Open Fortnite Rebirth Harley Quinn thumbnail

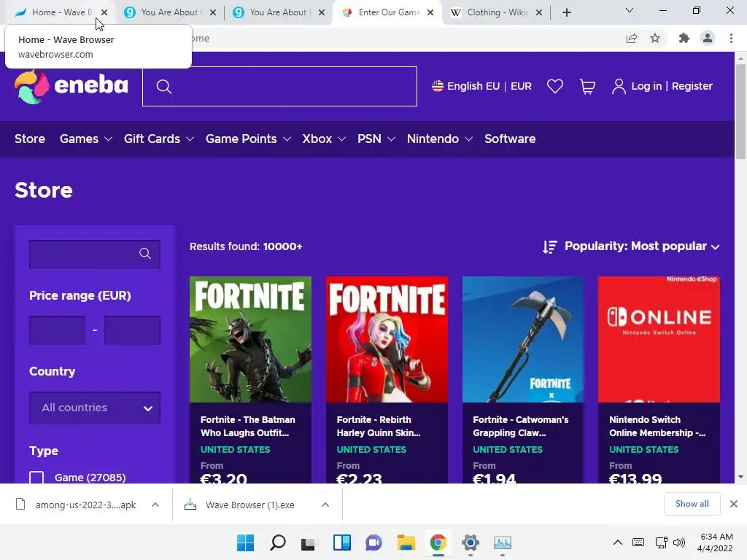pyautogui.click(x=387, y=340)
